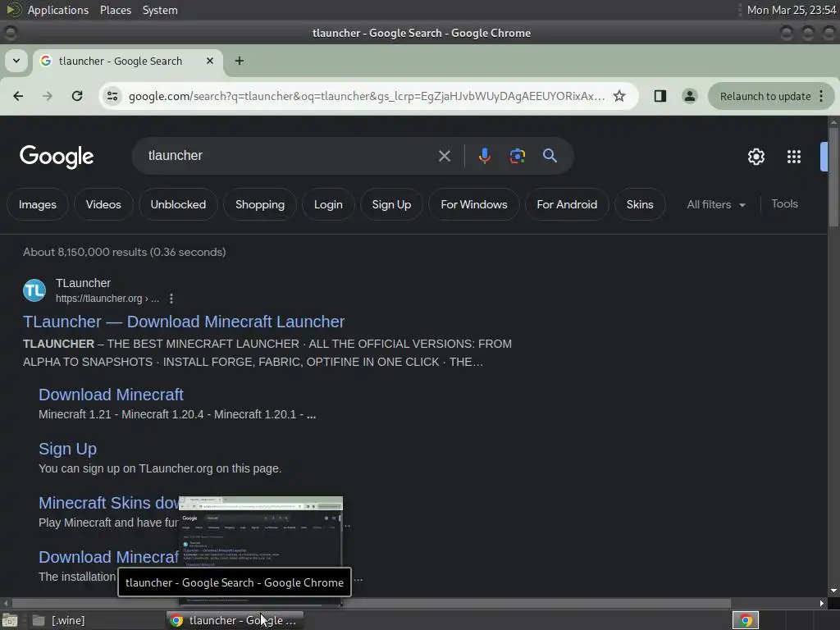Open the search Tools options

tap(784, 204)
